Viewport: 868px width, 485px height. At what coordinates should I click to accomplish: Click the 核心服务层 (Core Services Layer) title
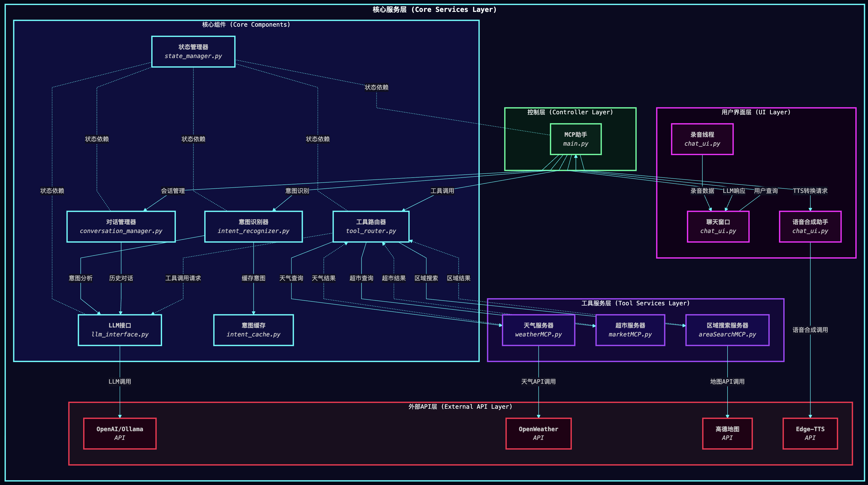pyautogui.click(x=434, y=9)
